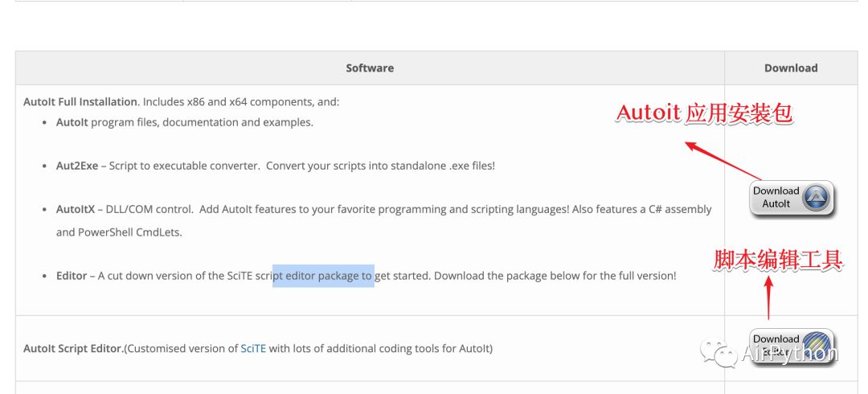Click the bold "AutoItX" bullet label
868x394 pixels.
coord(76,209)
